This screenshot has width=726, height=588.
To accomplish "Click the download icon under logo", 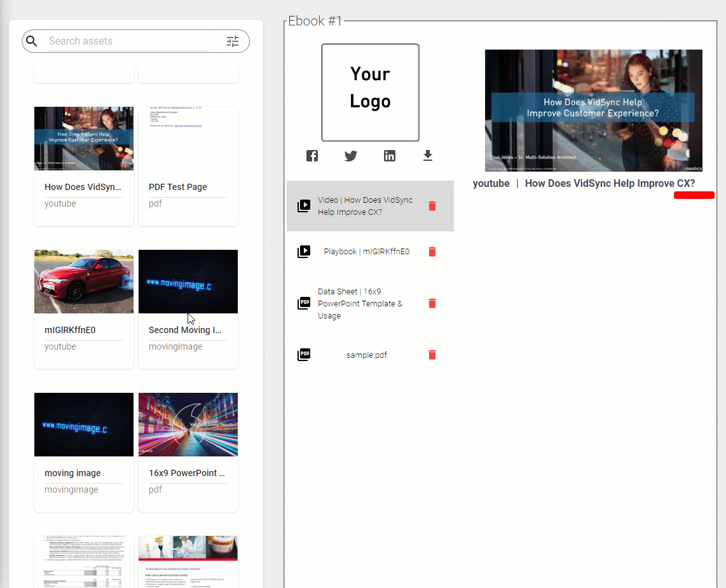I will [428, 156].
